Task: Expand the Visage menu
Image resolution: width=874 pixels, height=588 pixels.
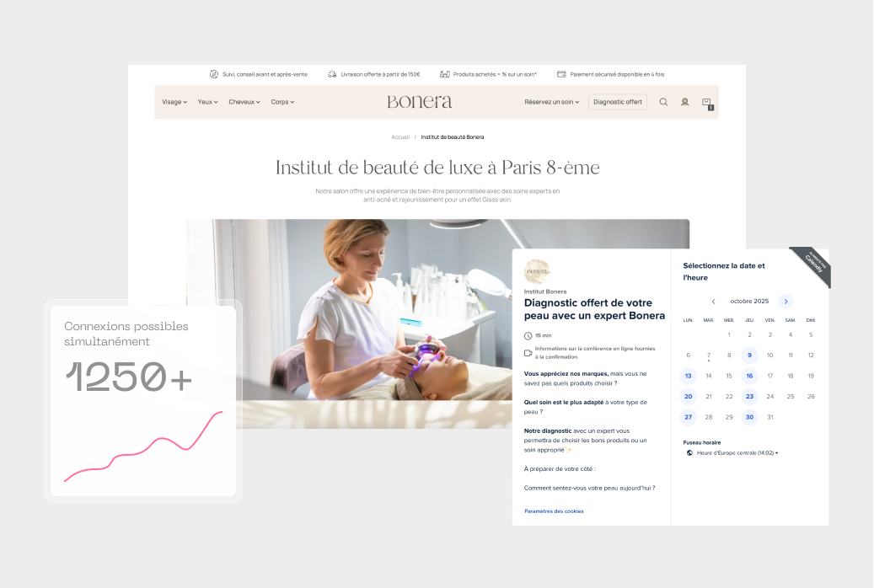Action: 174,102
